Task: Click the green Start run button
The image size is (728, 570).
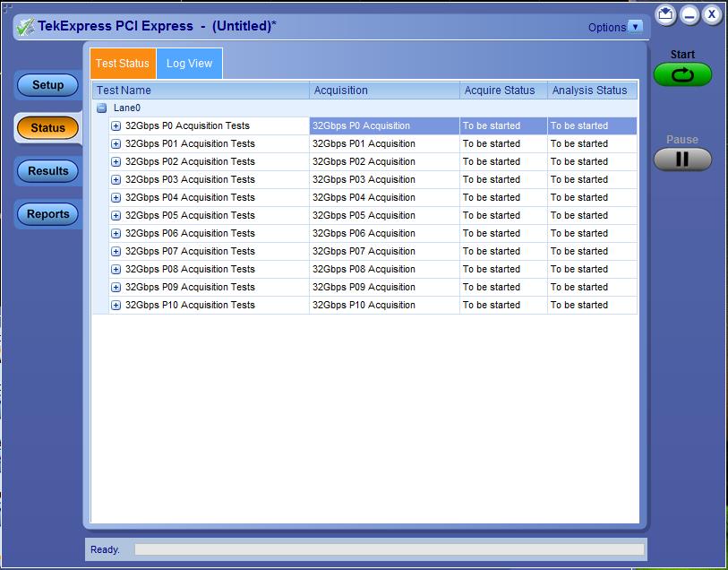Action: [682, 74]
